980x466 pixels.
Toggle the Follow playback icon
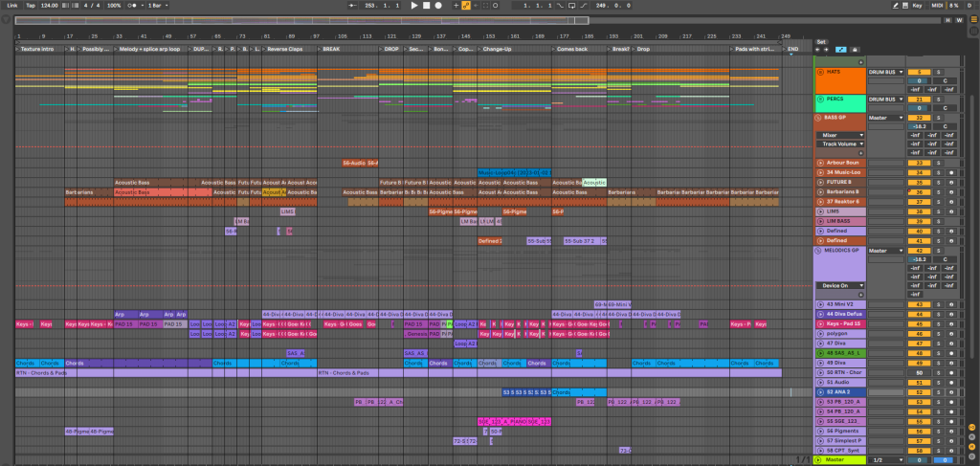coord(353,5)
